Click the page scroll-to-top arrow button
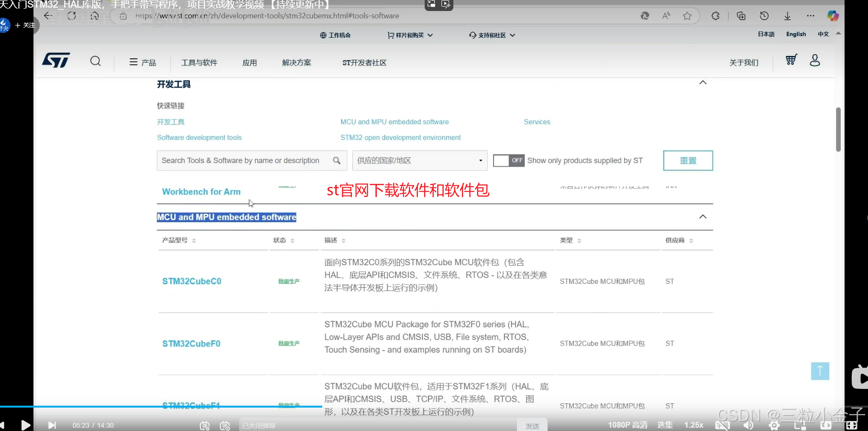868x431 pixels. point(820,371)
